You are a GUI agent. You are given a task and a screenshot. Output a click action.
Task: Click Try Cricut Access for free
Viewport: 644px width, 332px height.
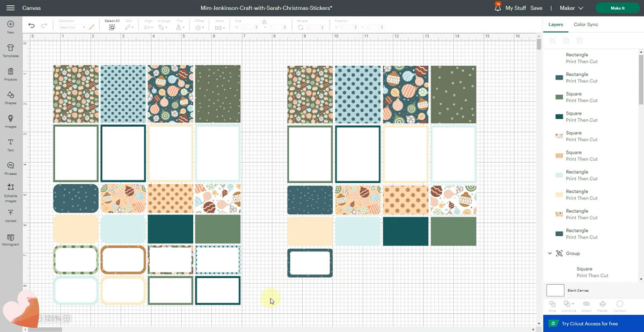coord(589,323)
